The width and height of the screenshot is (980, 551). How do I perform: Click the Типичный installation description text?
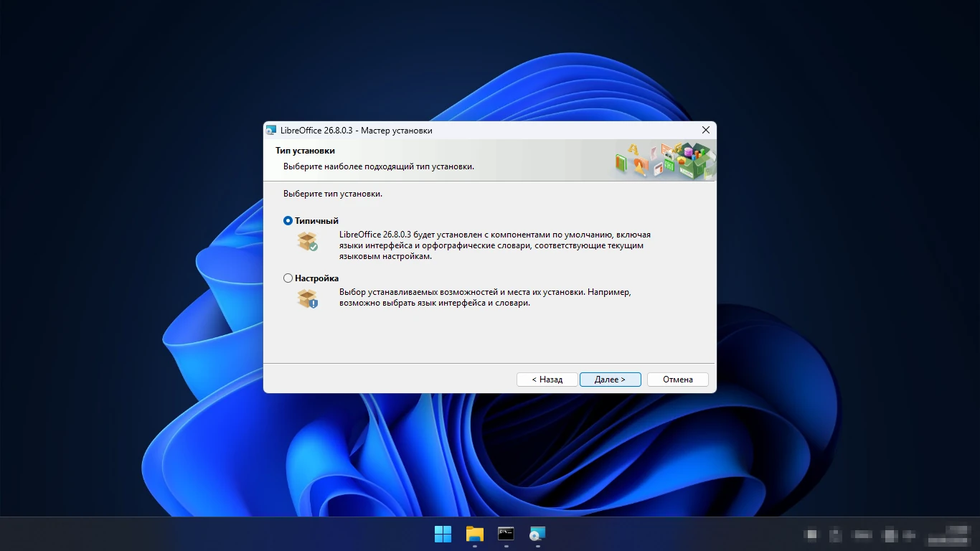click(495, 245)
